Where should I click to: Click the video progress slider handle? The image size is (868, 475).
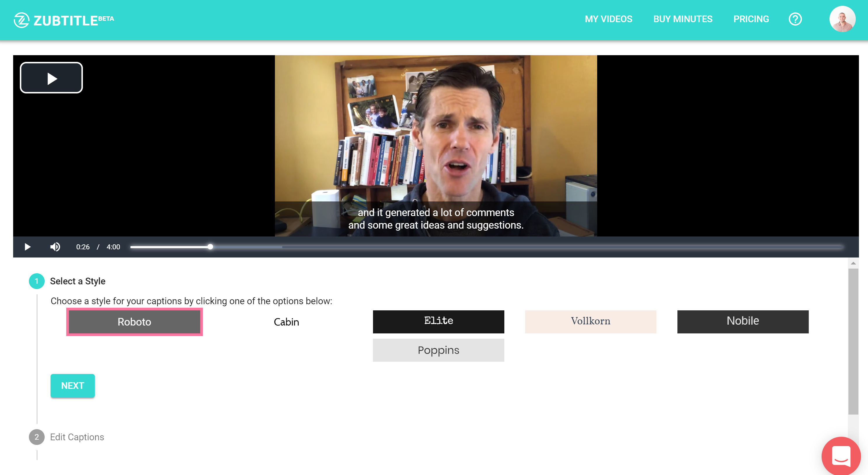pos(210,247)
